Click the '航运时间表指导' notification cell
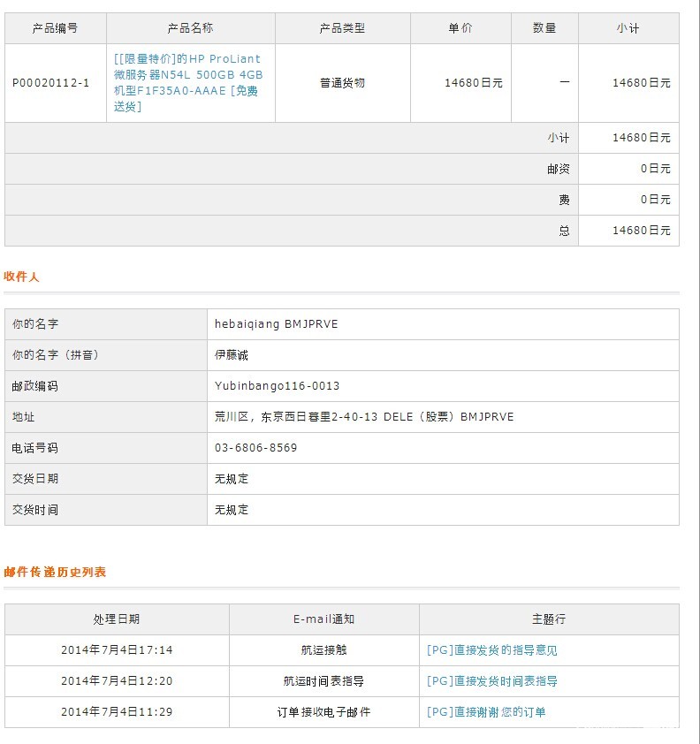Screen dimensions: 700x744 tap(324, 681)
